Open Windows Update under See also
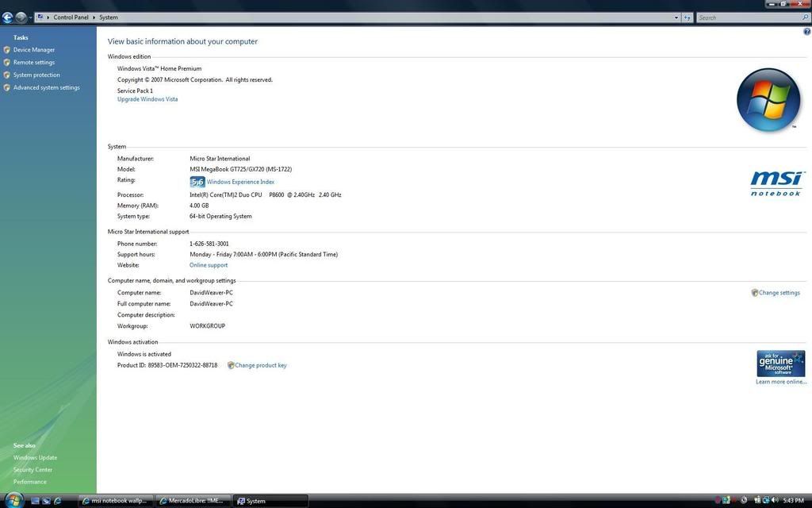Viewport: 812px width, 508px height. tap(35, 458)
